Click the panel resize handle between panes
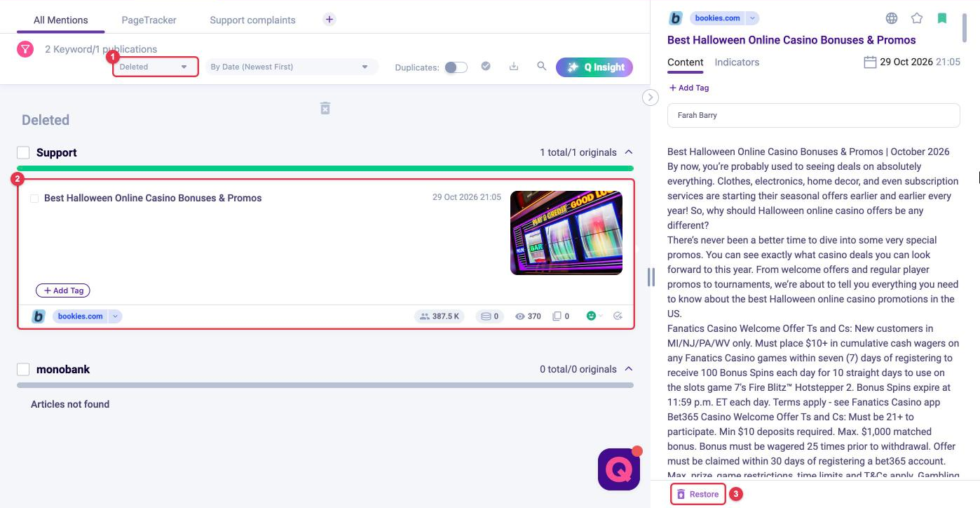The height and width of the screenshot is (508, 980). 651,277
